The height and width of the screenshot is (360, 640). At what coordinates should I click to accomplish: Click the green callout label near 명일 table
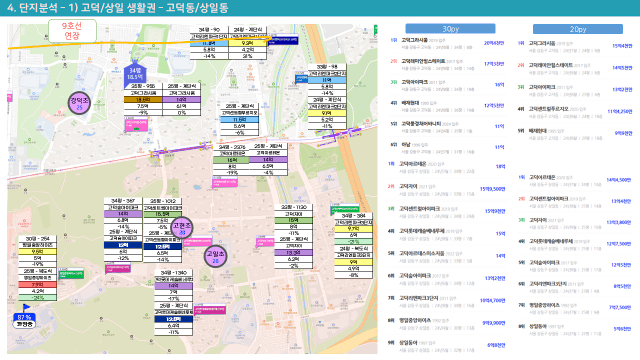(71, 273)
